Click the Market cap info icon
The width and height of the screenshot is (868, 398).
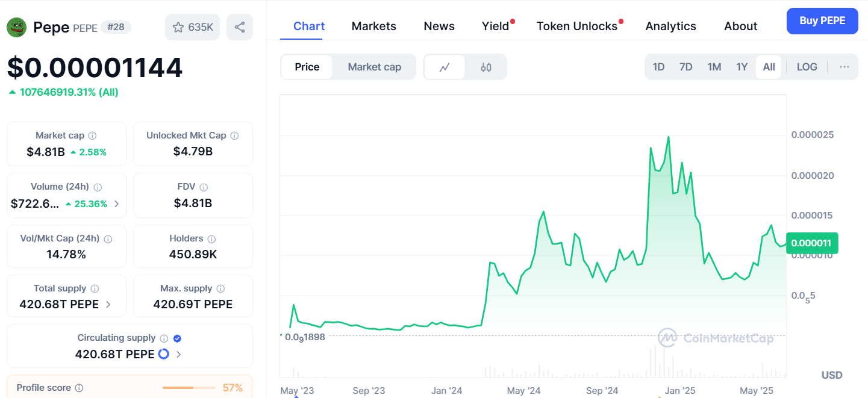pos(92,136)
